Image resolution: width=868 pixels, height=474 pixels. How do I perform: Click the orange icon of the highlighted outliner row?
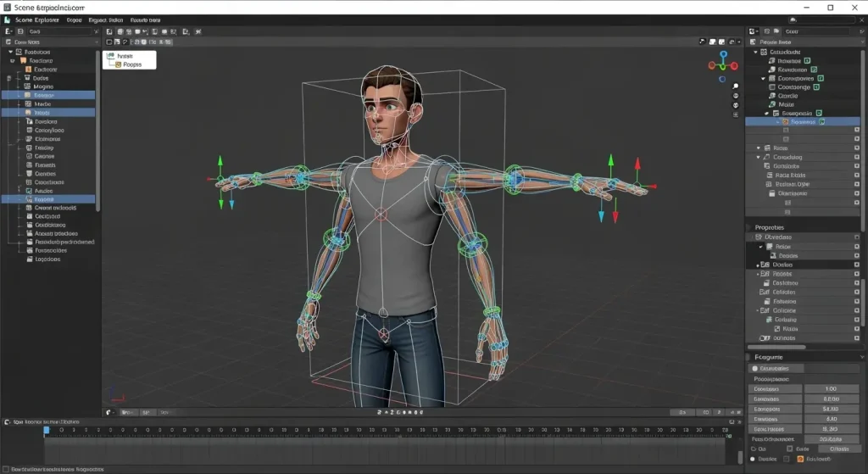click(x=785, y=122)
